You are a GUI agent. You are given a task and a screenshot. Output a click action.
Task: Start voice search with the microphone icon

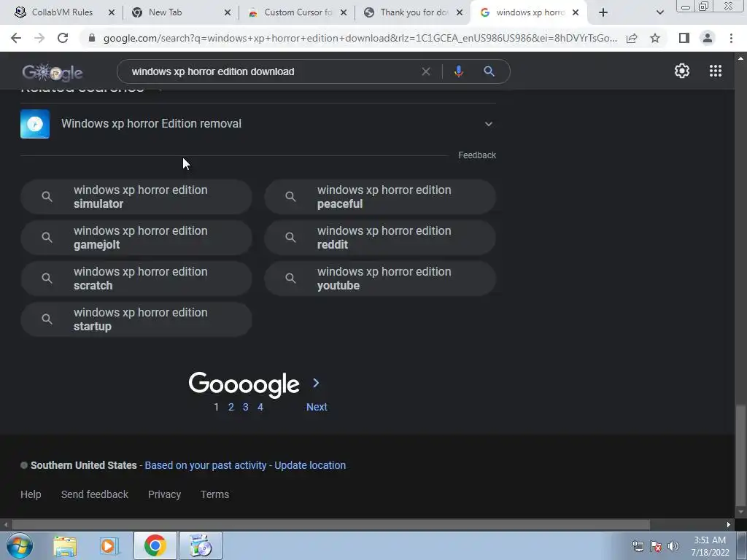458,71
